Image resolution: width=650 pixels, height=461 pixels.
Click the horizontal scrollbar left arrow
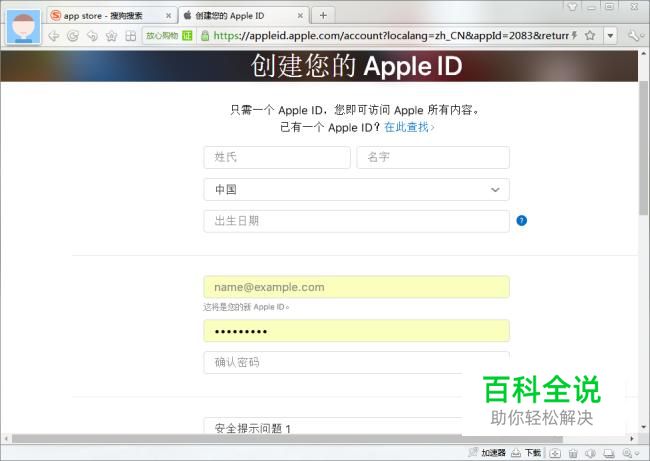(6, 439)
